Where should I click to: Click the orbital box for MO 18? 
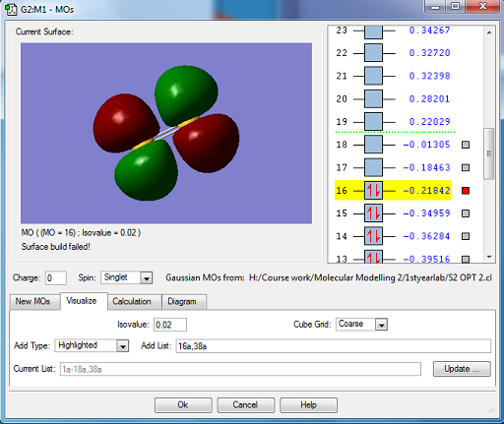[373, 145]
